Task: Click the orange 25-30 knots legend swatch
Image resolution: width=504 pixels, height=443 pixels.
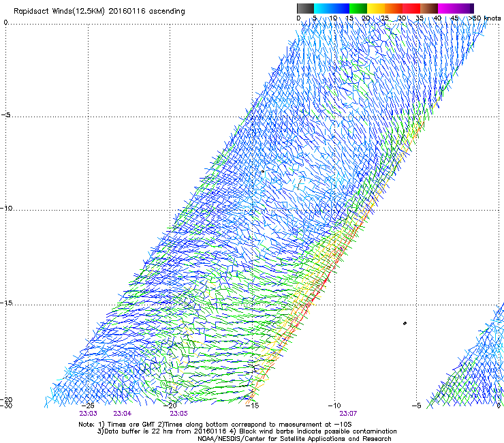Action: 394,8
